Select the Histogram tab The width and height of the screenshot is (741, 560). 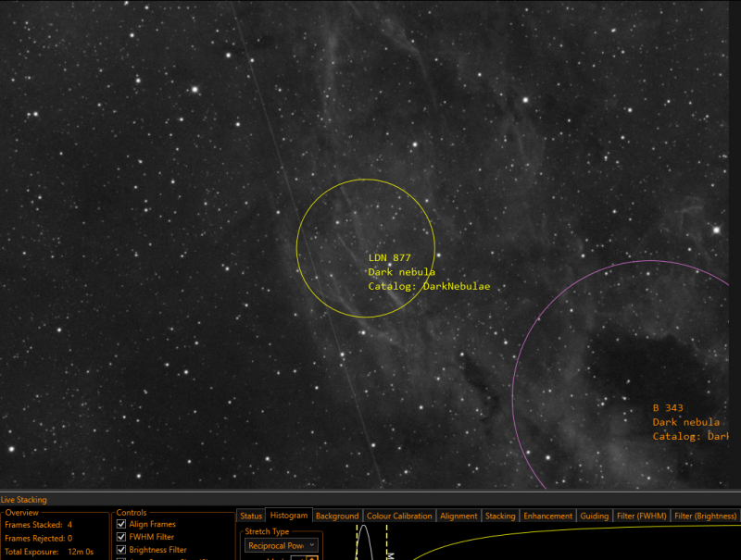[x=289, y=516]
